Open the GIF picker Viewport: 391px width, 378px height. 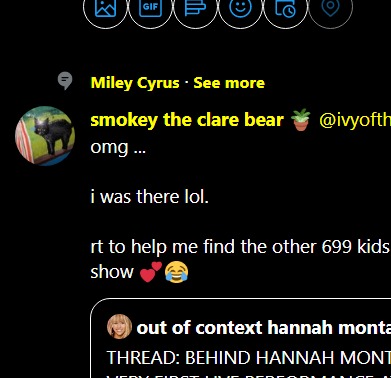pyautogui.click(x=151, y=7)
